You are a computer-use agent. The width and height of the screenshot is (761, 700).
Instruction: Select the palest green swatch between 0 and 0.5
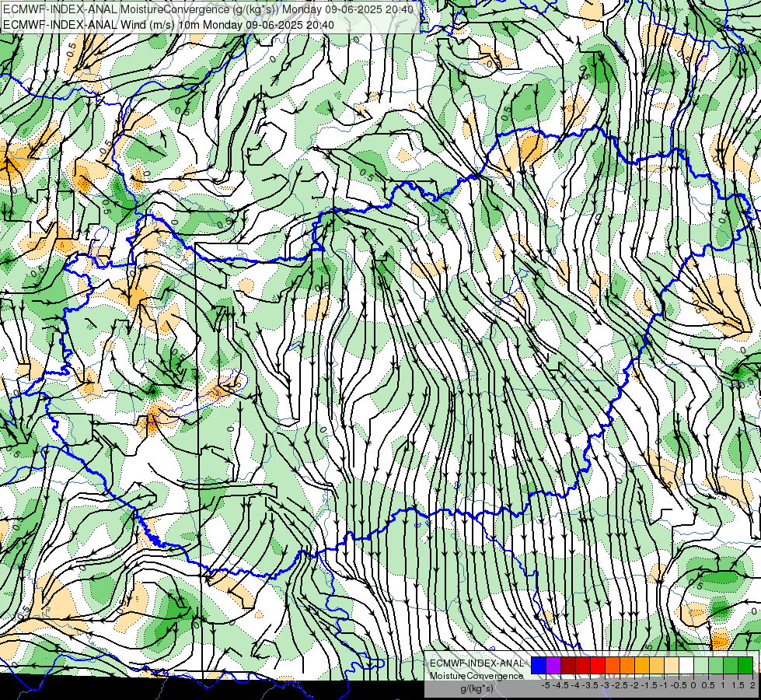pyautogui.click(x=701, y=665)
